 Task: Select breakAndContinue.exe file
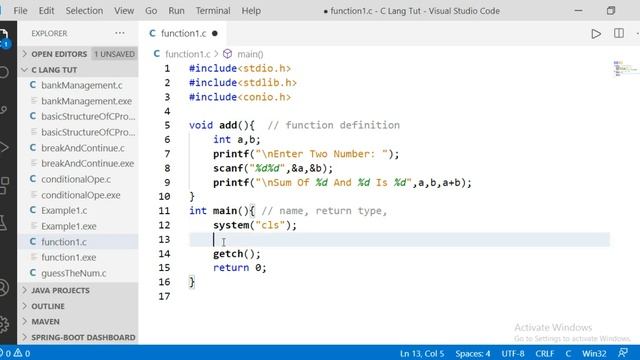click(87, 163)
